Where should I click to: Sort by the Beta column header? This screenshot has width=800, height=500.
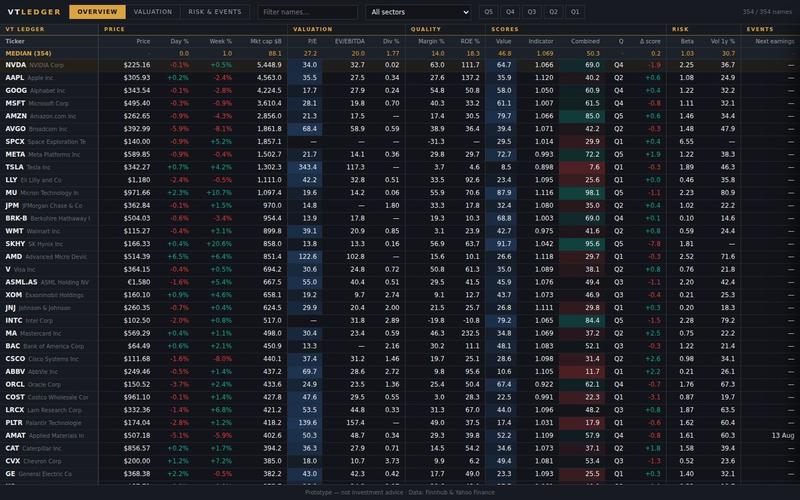(682, 41)
